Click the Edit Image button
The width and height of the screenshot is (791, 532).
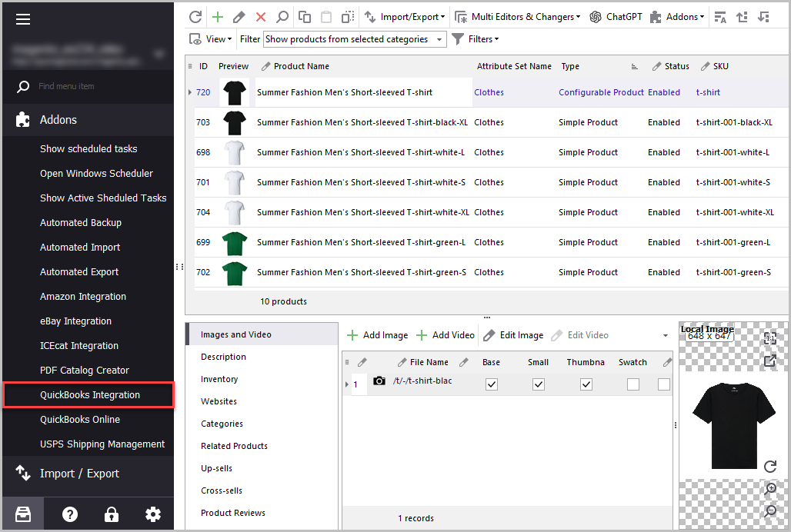click(x=513, y=335)
